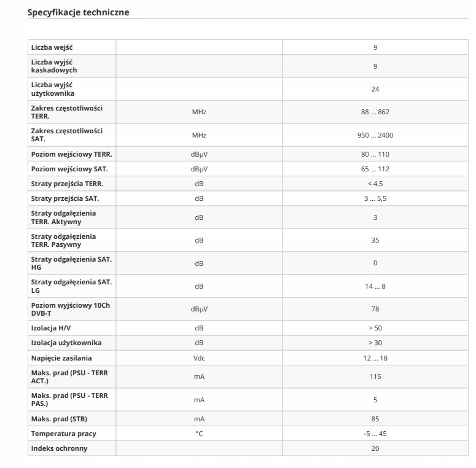
Task: Click the '-5 ... 45' temperature value
Action: point(375,434)
